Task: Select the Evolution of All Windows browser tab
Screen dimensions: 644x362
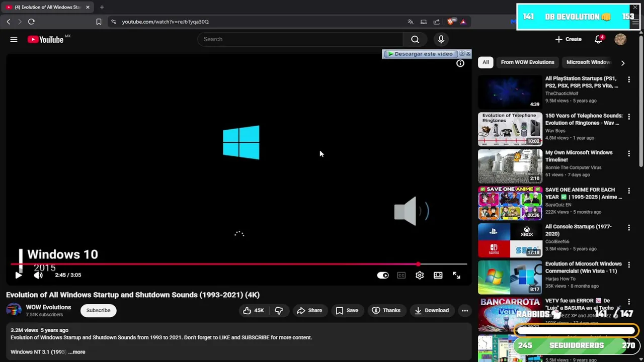Action: [x=48, y=7]
